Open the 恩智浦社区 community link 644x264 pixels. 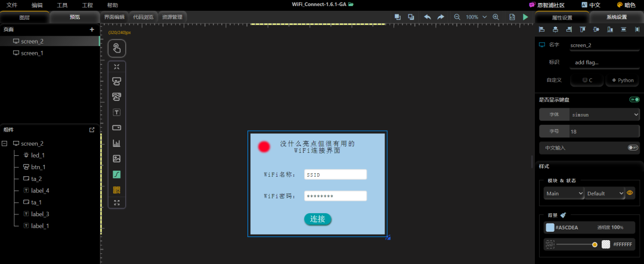click(547, 5)
